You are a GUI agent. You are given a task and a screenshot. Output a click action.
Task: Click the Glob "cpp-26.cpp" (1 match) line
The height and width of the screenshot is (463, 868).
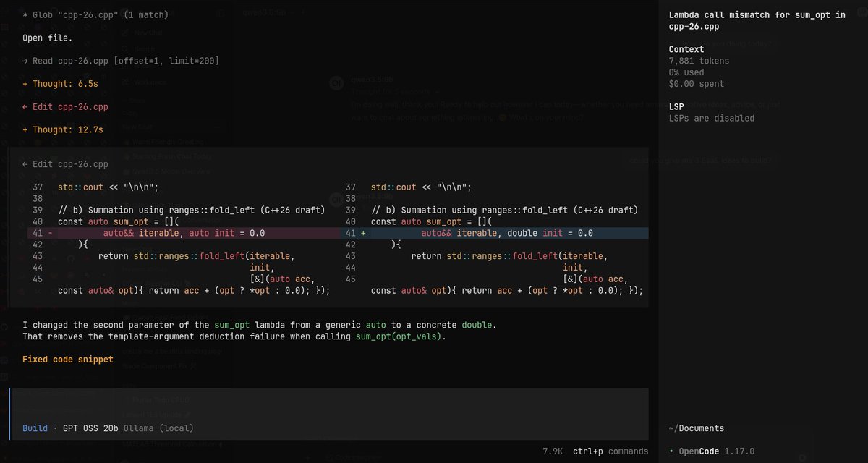tap(97, 14)
